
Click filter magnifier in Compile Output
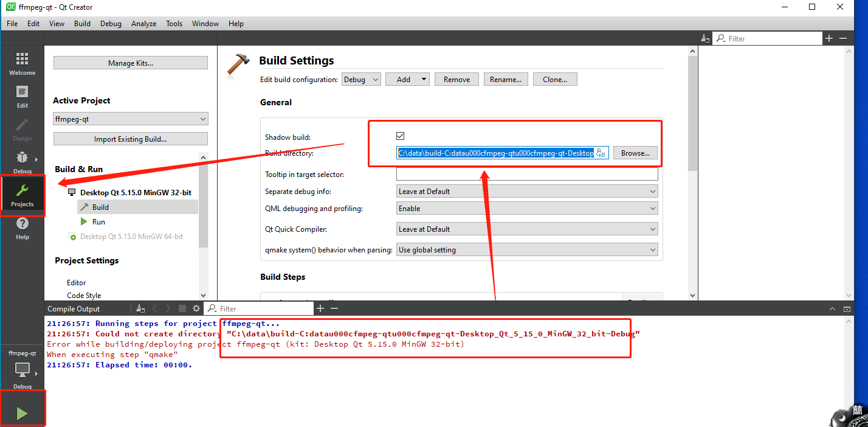coord(212,309)
